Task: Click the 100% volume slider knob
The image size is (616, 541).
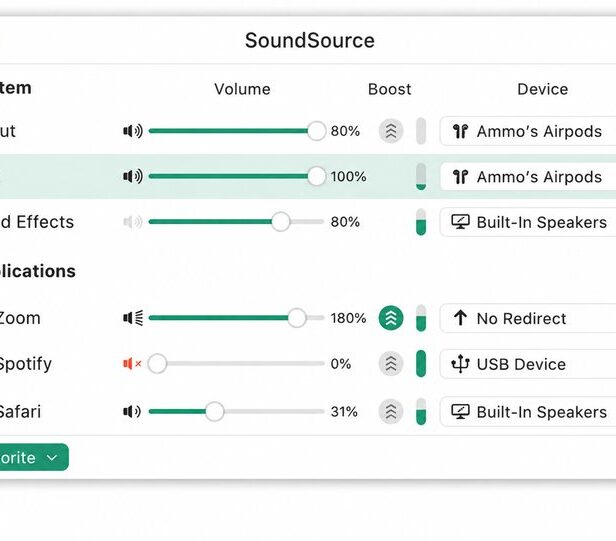Action: 316,176
